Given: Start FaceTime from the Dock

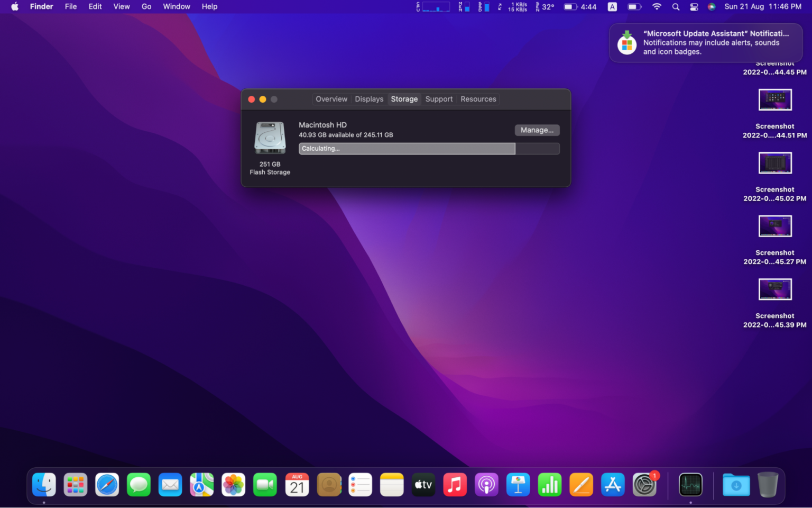Looking at the screenshot, I should click(265, 485).
